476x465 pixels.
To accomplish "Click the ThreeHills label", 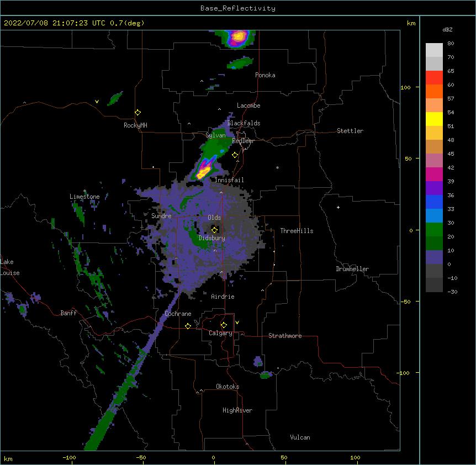I will click(x=297, y=231).
